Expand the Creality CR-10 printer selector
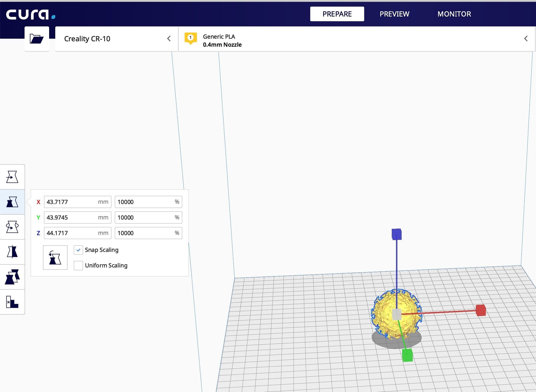Screen dimensions: 536x392 (169, 39)
